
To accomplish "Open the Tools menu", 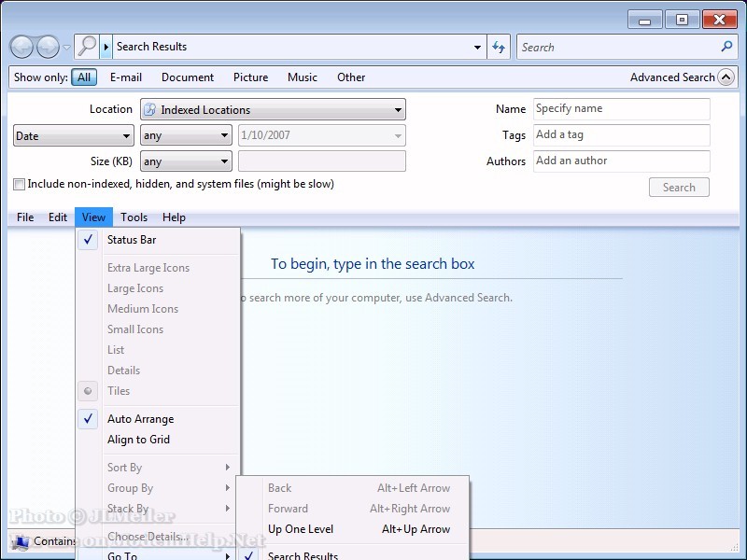I will [x=134, y=217].
